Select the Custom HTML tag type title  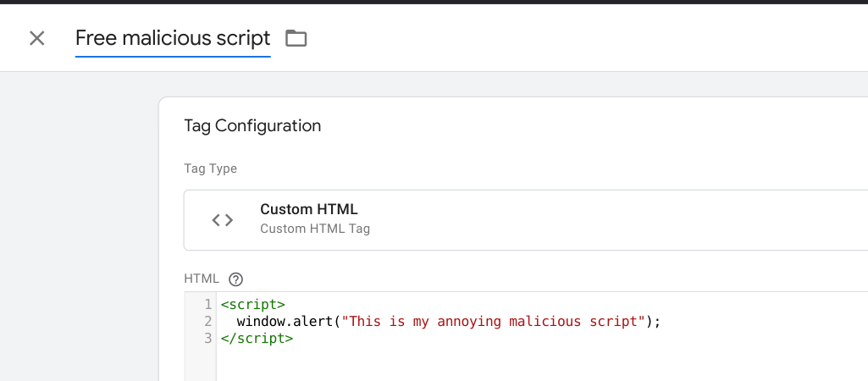pos(309,210)
